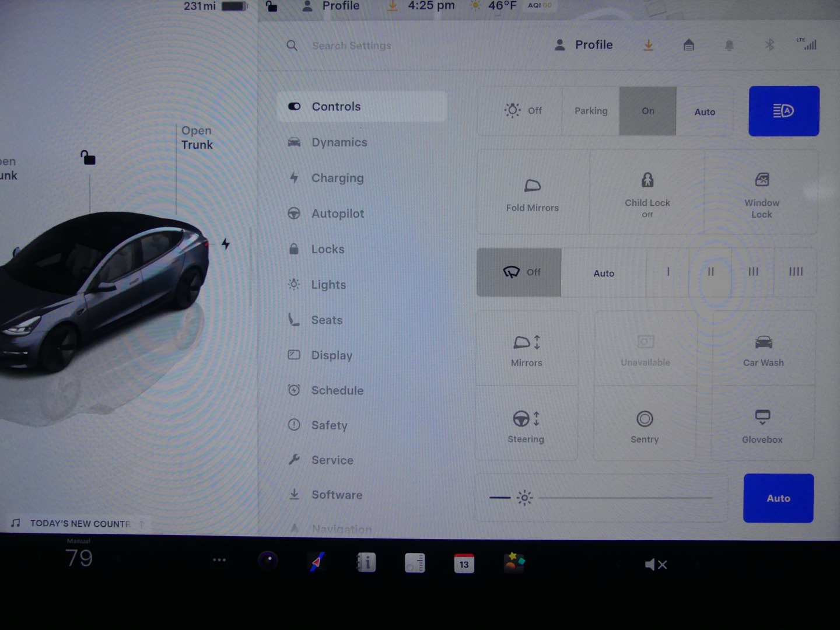The height and width of the screenshot is (630, 840).
Task: Activate Car Wash mode
Action: click(763, 350)
